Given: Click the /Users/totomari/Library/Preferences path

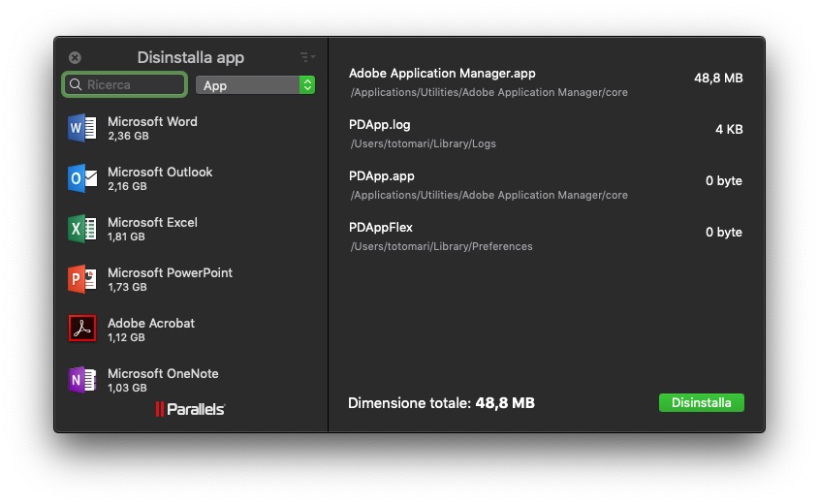Looking at the screenshot, I should (x=441, y=246).
